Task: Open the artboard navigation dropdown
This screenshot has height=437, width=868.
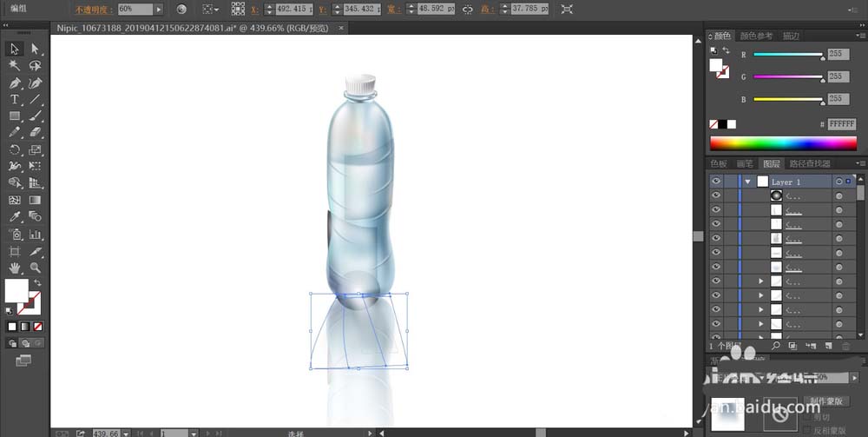Action: coord(194,434)
